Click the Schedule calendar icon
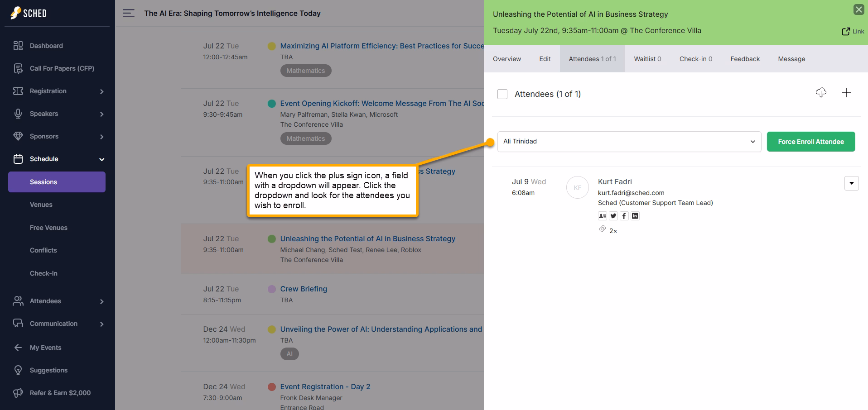Image resolution: width=868 pixels, height=410 pixels. tap(18, 159)
